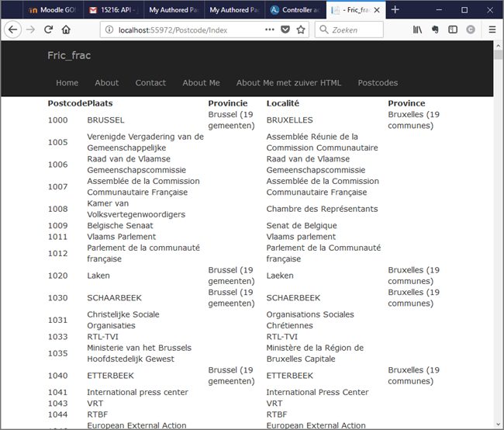The height and width of the screenshot is (430, 504).
Task: Open the Pocket save icon
Action: click(x=285, y=29)
